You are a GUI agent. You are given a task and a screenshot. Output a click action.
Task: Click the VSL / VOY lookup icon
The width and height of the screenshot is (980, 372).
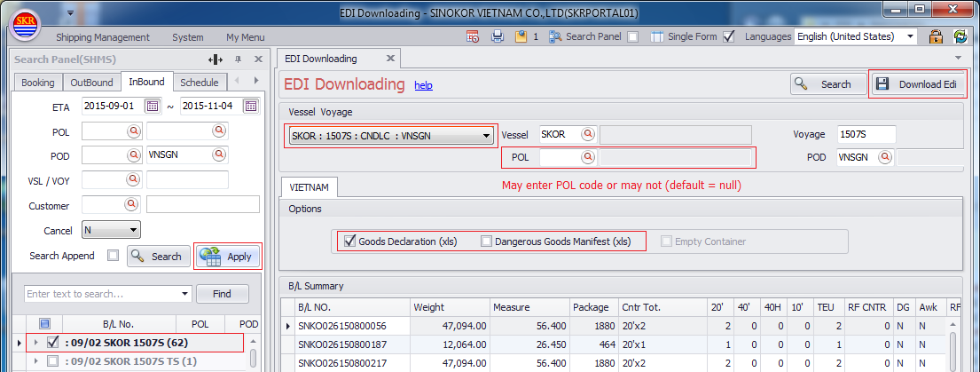click(133, 180)
